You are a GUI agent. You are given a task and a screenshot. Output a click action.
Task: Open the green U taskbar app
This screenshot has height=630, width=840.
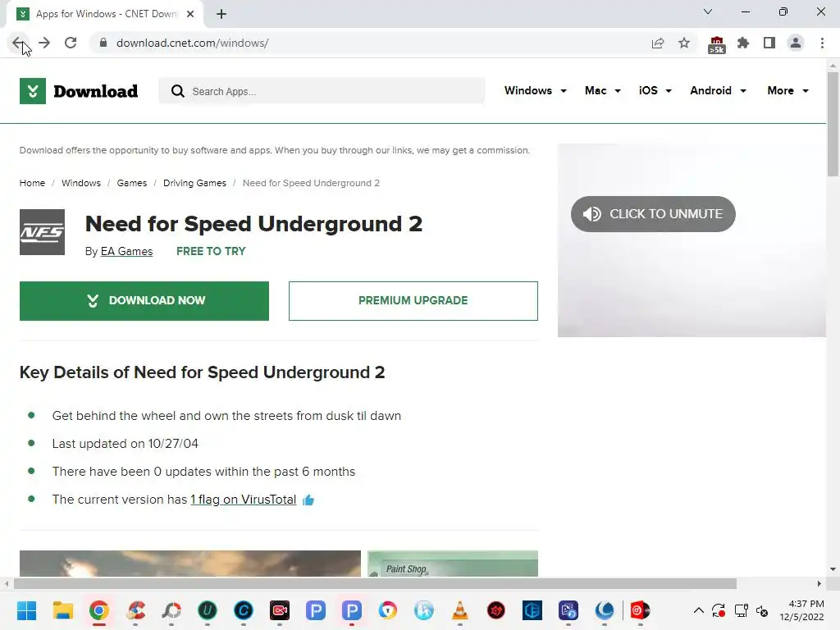coord(208,610)
